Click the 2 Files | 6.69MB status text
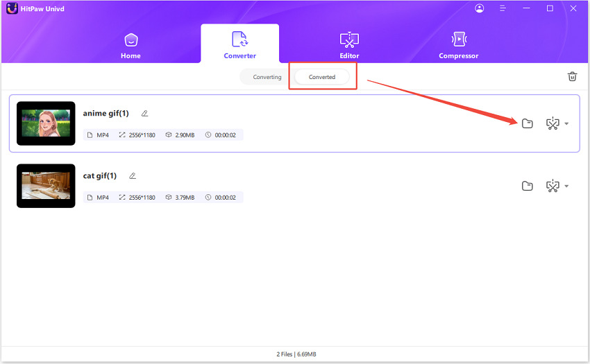The height and width of the screenshot is (364, 590). [x=296, y=354]
